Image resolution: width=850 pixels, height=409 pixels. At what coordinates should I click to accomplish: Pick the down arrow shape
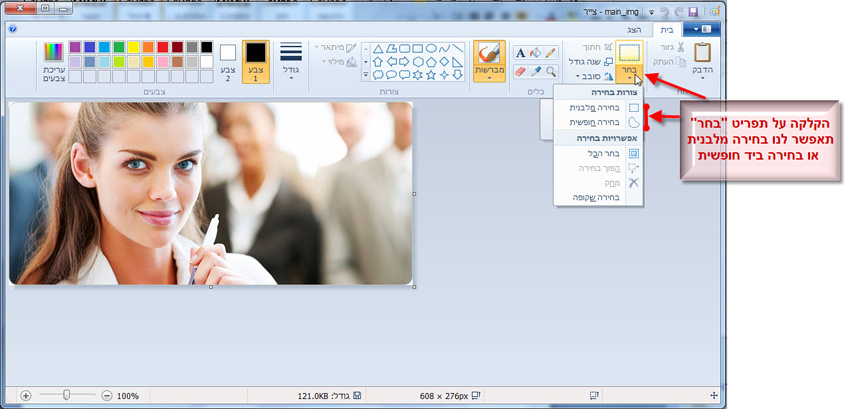(458, 74)
